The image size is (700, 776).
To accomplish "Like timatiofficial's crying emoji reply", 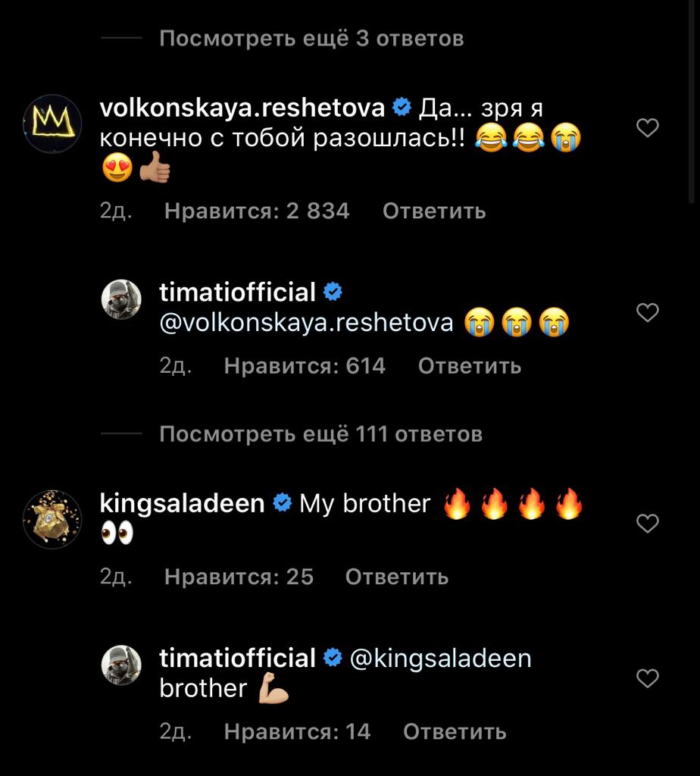I will (647, 311).
